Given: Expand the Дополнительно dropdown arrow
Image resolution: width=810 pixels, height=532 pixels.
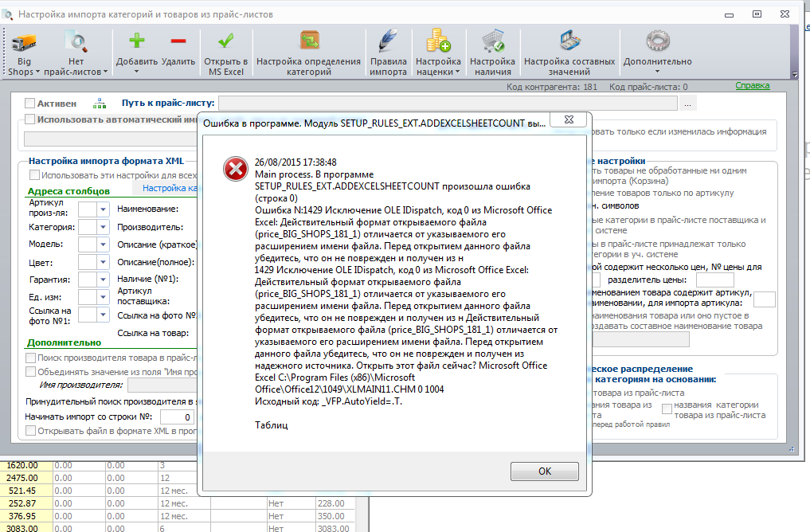Looking at the screenshot, I should (658, 72).
